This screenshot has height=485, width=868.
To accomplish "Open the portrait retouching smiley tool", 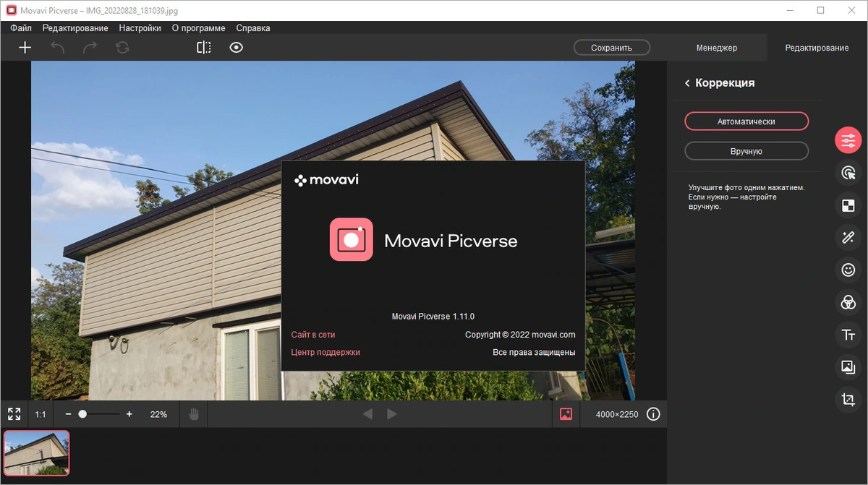I will 848,270.
